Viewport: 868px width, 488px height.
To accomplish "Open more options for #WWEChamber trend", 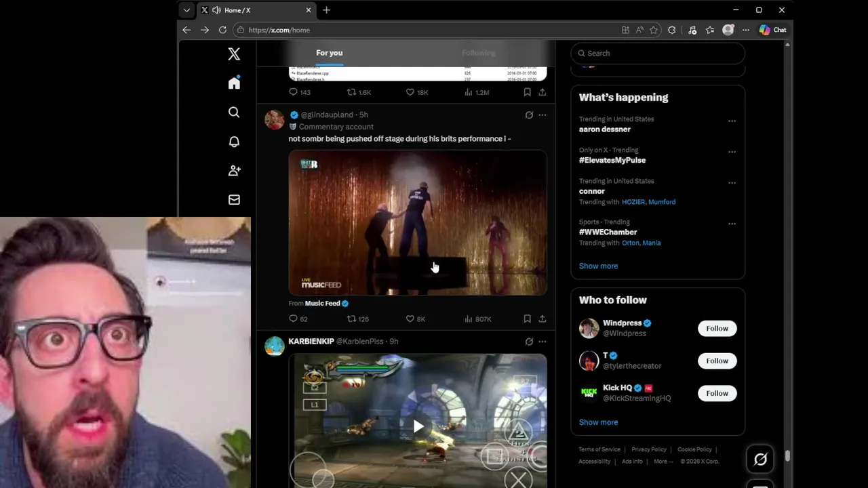I will tap(732, 224).
